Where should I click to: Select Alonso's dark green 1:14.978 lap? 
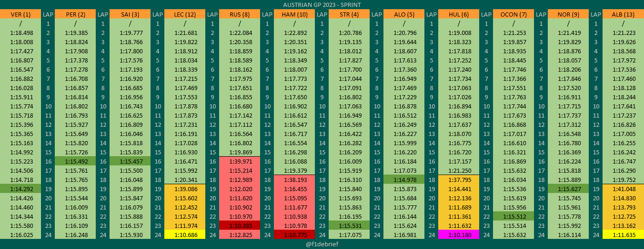[404, 180]
